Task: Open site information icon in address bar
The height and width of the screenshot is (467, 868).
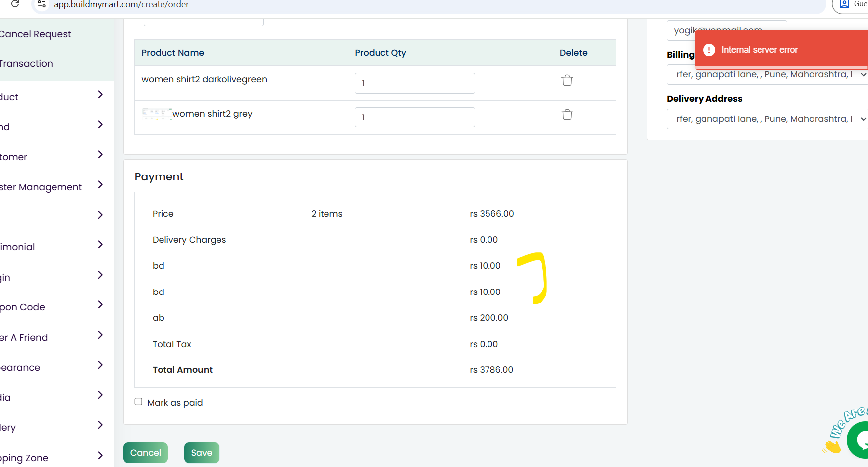Action: tap(42, 4)
